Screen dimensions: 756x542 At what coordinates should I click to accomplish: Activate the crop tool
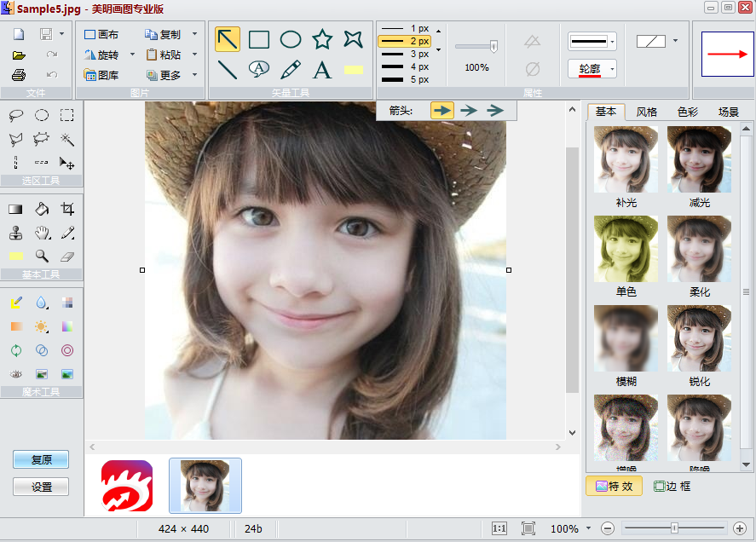pyautogui.click(x=67, y=209)
